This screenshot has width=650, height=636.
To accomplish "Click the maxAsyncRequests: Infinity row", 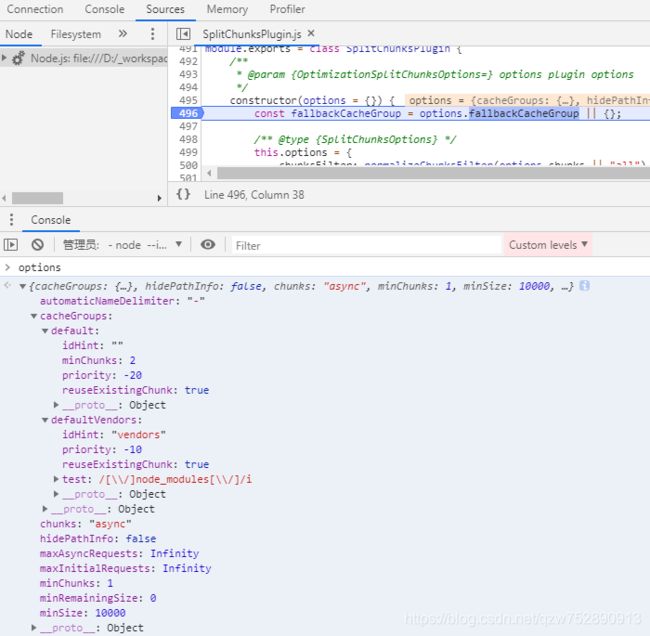I will 119,553.
